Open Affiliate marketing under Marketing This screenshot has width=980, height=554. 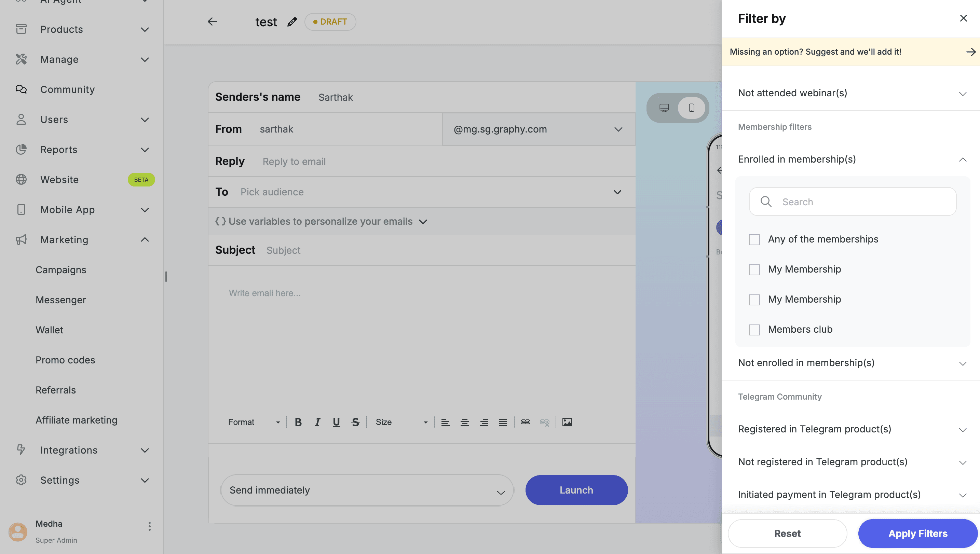77,420
